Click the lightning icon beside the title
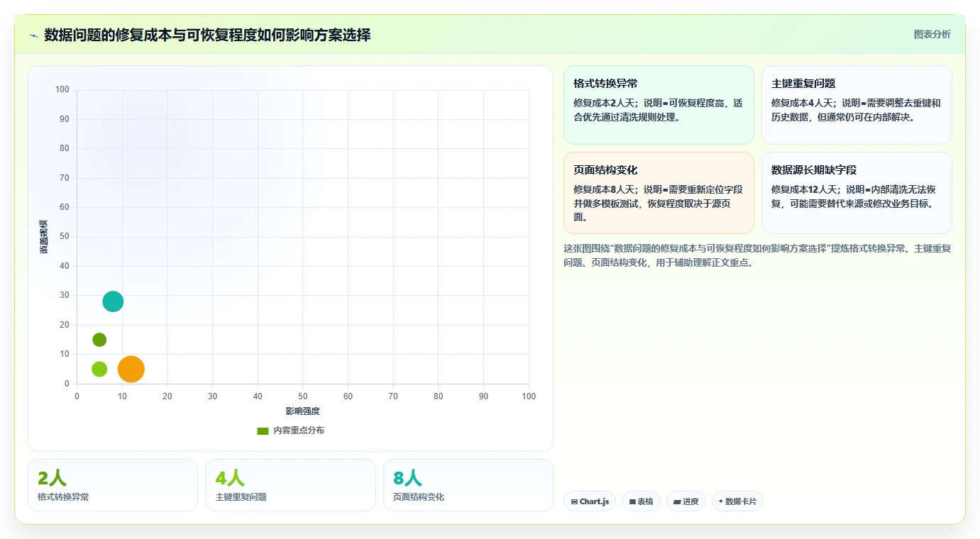Viewport: 980px width, 539px height. tap(33, 35)
